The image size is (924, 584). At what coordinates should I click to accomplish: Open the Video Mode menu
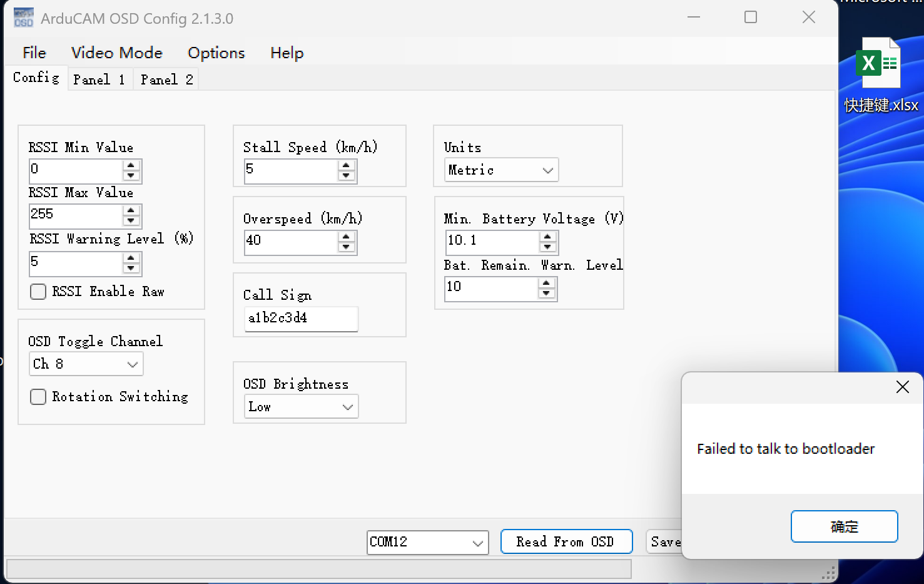(117, 53)
